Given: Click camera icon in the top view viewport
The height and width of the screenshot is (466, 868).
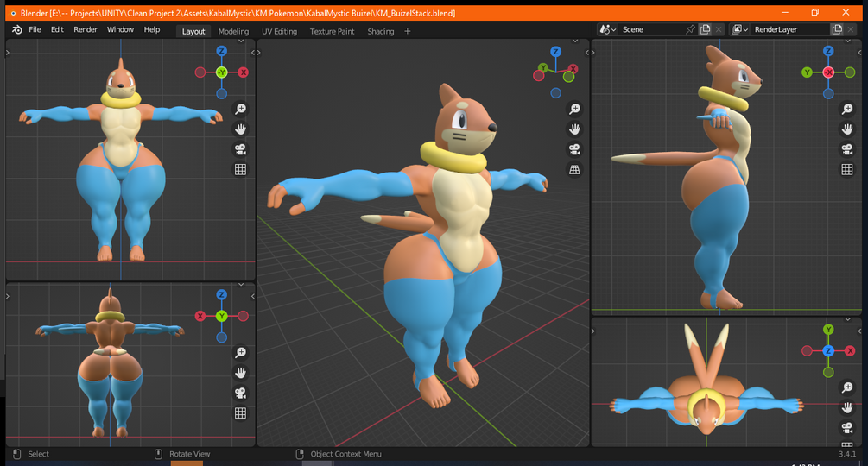Looking at the screenshot, I should point(847,428).
